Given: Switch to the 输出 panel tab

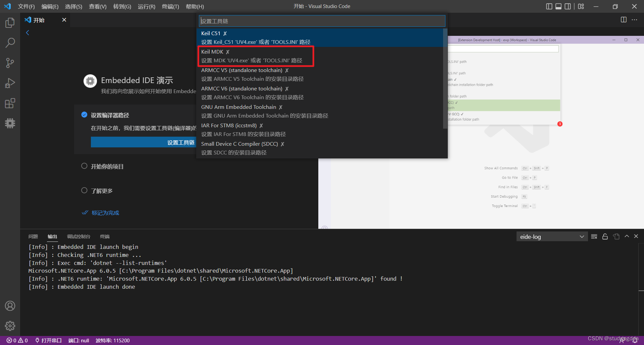Looking at the screenshot, I should point(52,236).
